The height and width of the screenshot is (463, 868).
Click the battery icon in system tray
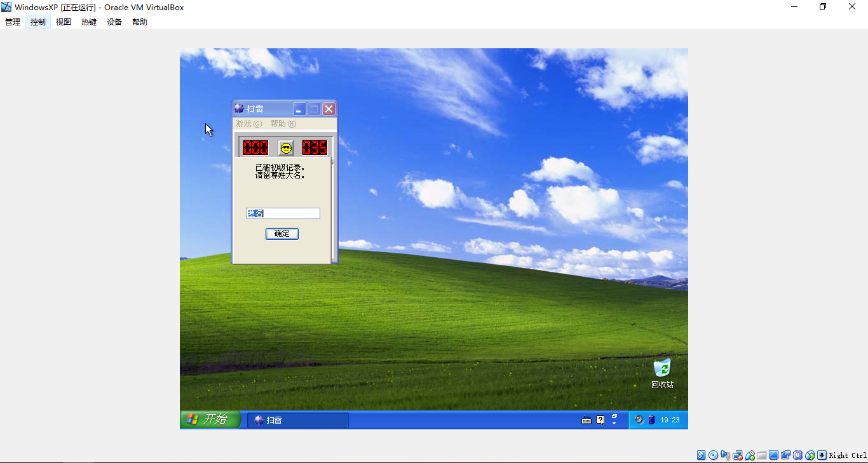(651, 420)
